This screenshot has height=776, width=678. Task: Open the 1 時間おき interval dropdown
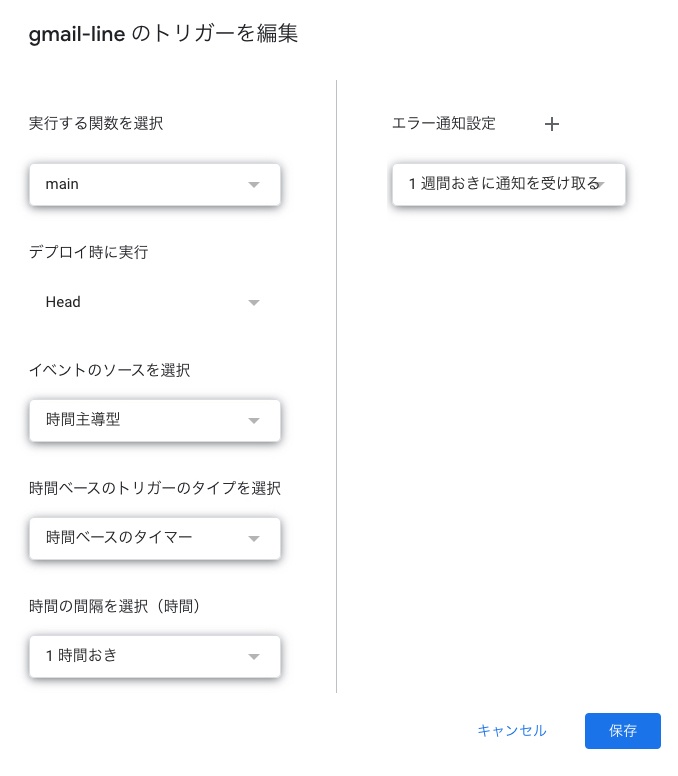[x=140, y=656]
